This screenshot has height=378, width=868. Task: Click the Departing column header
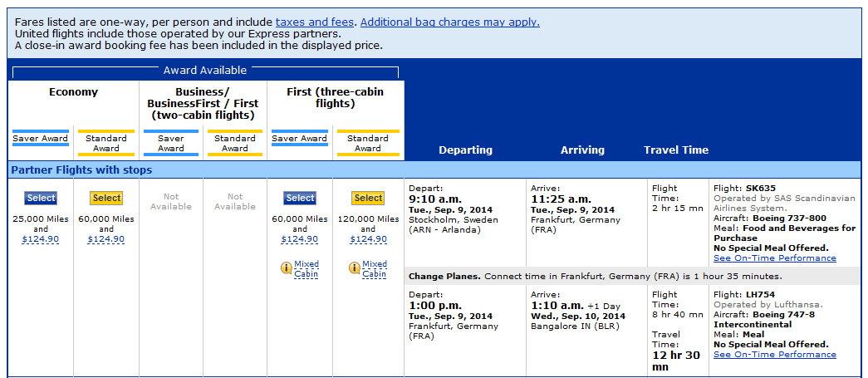point(465,150)
